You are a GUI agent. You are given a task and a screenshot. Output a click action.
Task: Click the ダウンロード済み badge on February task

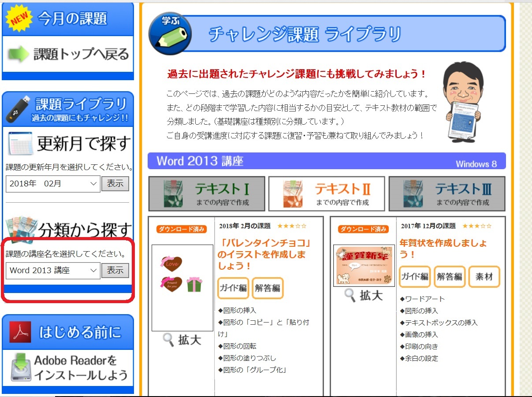pyautogui.click(x=181, y=229)
